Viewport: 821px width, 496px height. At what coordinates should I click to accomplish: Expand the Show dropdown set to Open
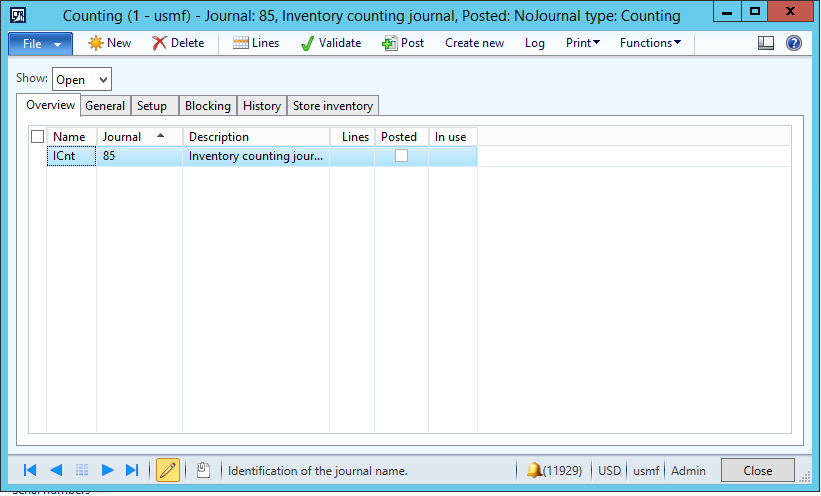(82, 79)
